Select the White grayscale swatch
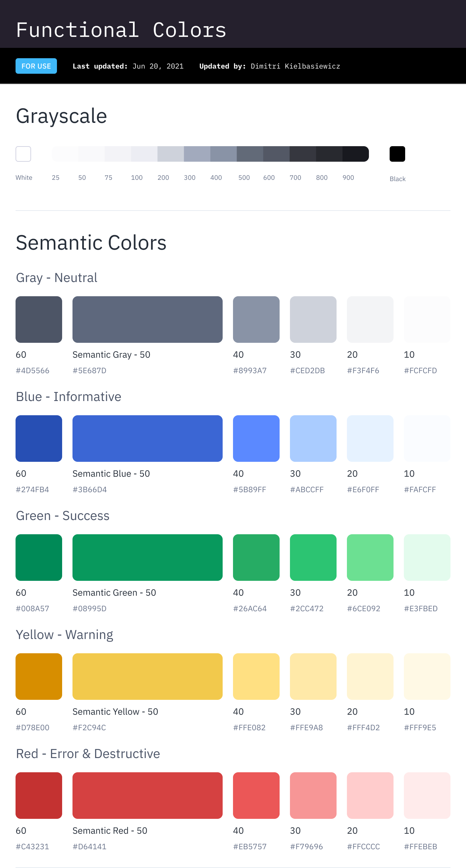The image size is (466, 868). 23,154
